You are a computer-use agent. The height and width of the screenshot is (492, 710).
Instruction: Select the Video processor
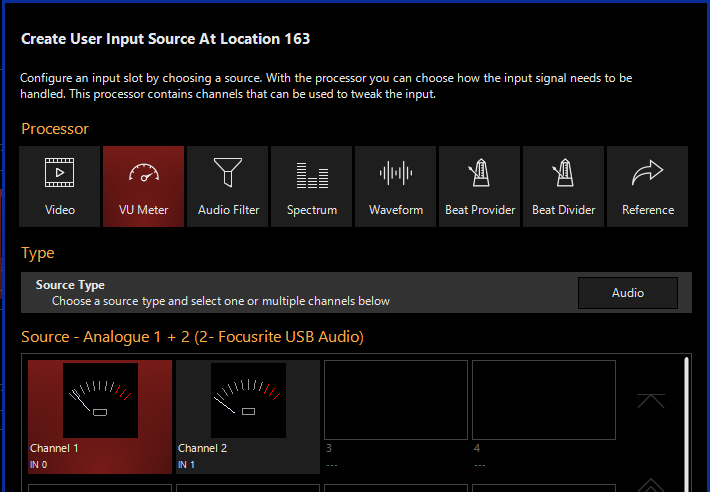click(x=59, y=186)
